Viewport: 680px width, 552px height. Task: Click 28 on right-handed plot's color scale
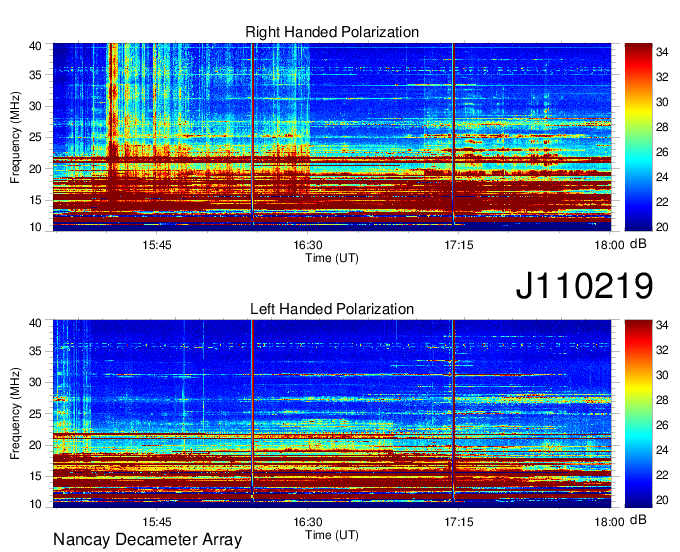tap(662, 127)
